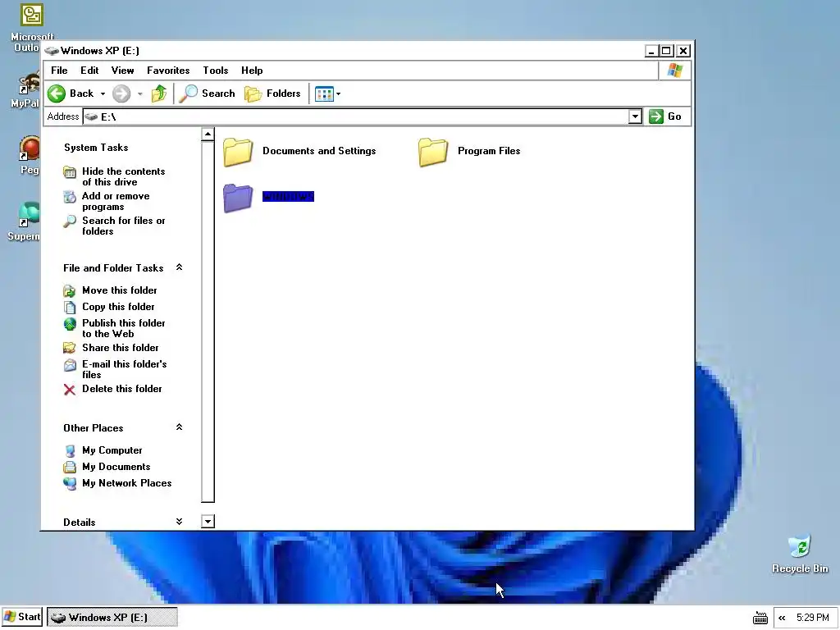Click the Publish this folder globe icon
The width and height of the screenshot is (840, 630).
tap(70, 323)
